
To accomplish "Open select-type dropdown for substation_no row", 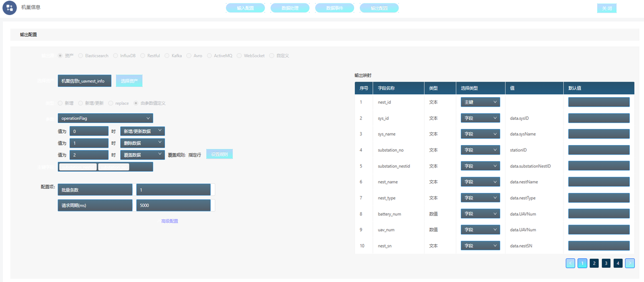I will coord(480,150).
